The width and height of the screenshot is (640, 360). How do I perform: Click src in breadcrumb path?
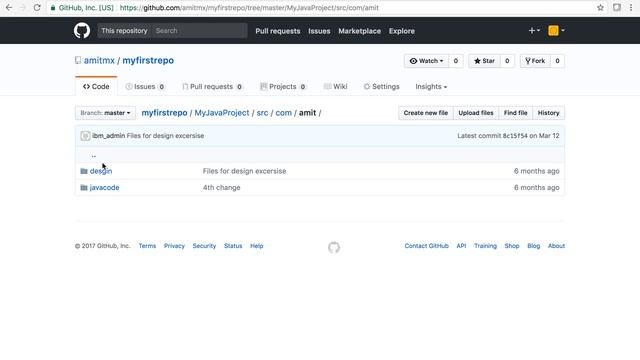click(262, 113)
